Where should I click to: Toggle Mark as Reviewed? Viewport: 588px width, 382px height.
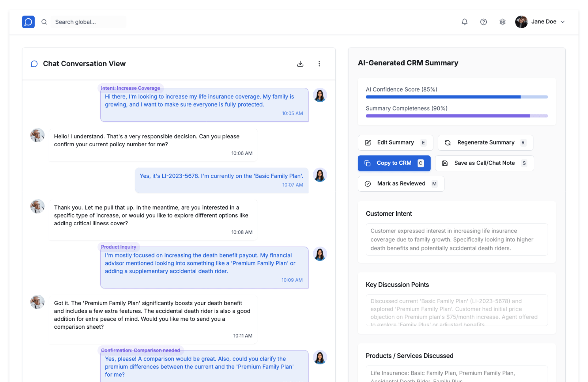tap(401, 184)
